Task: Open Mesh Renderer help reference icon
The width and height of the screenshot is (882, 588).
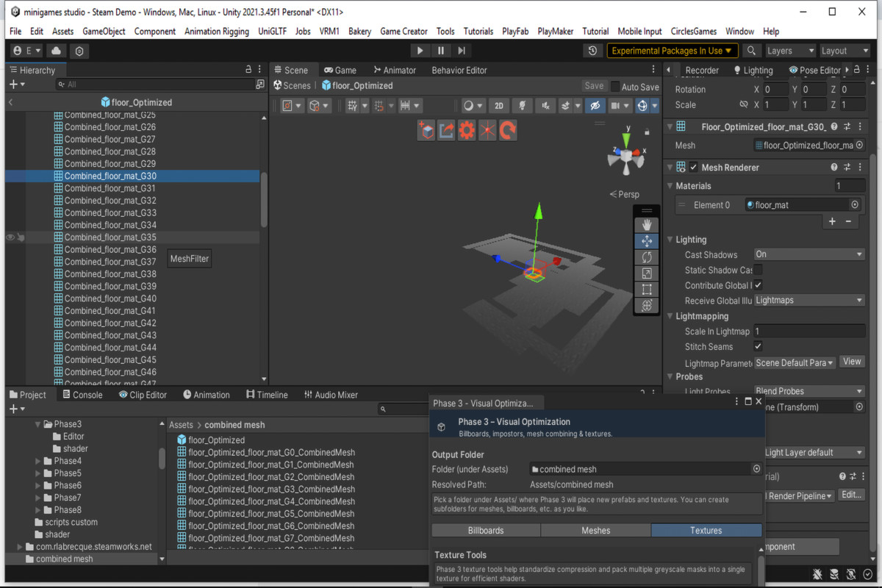Action: (x=834, y=168)
